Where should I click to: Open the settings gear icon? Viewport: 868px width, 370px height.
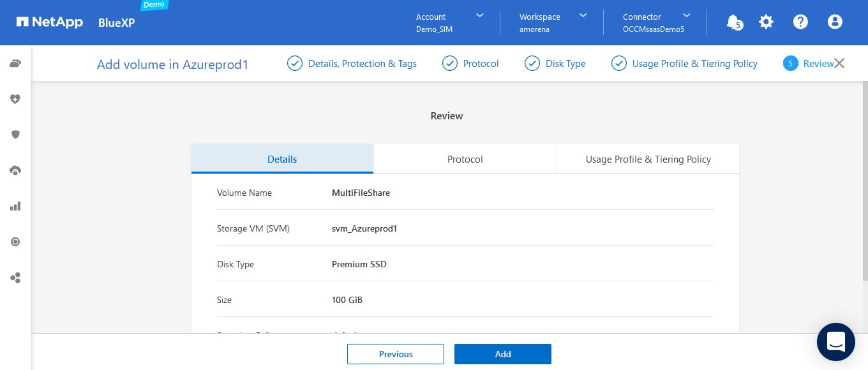click(x=766, y=22)
